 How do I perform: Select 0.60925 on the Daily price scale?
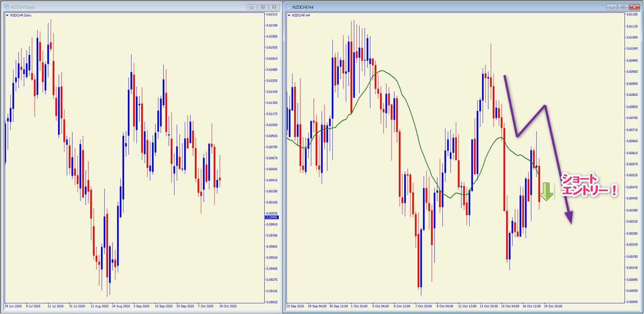pyautogui.click(x=272, y=136)
